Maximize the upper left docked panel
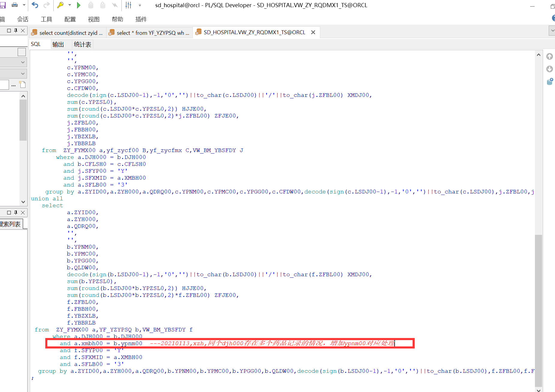Screen dimensions: 555x392 (x=9, y=31)
